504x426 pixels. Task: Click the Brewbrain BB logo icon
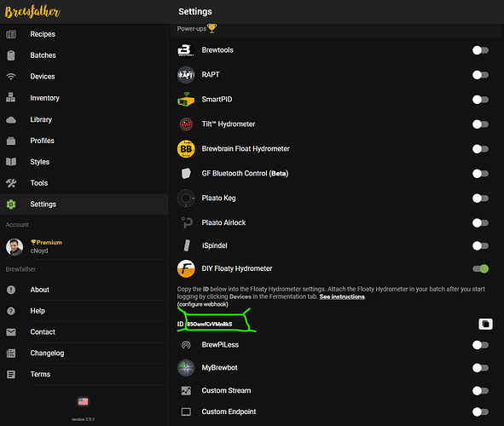coord(186,149)
